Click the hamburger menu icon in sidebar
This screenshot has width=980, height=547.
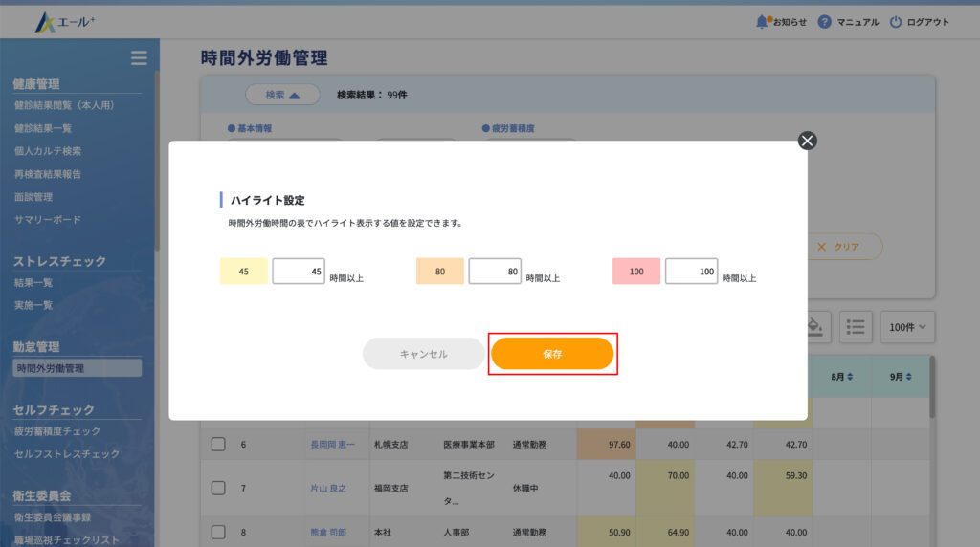(139, 58)
